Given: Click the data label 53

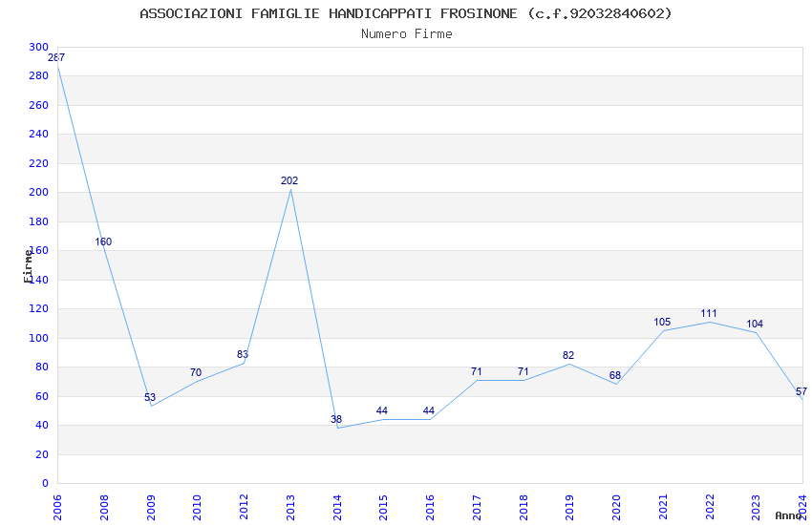Looking at the screenshot, I should tap(150, 397).
